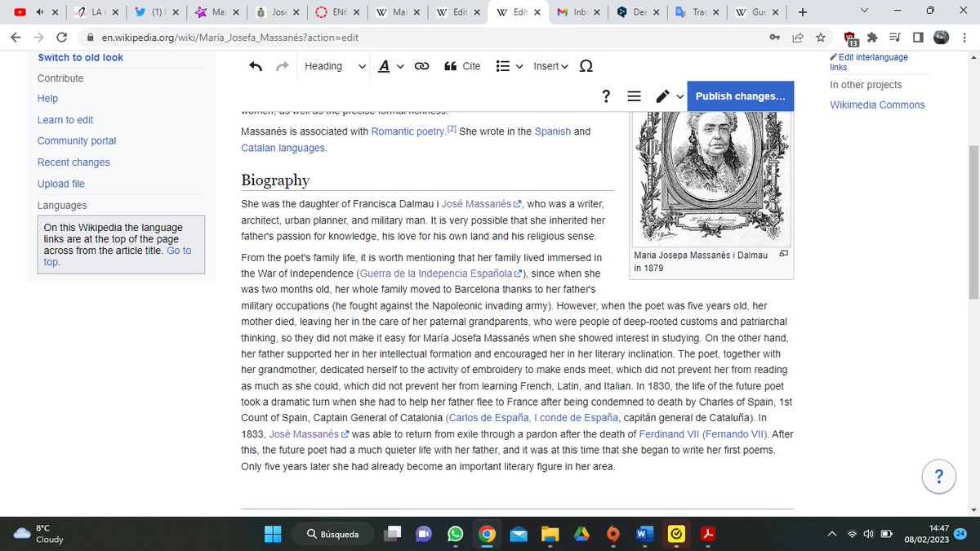Open Microsoft Word from the taskbar
The image size is (980, 551).
[x=644, y=534]
